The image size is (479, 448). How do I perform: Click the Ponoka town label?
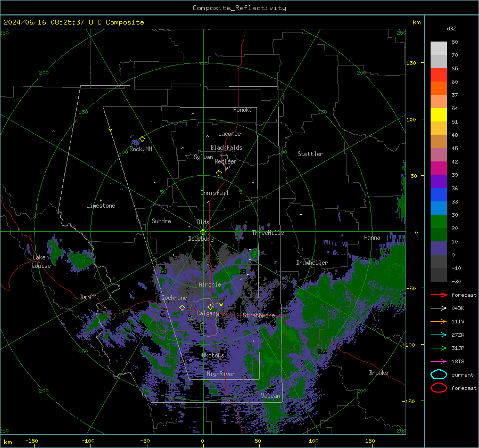point(243,110)
